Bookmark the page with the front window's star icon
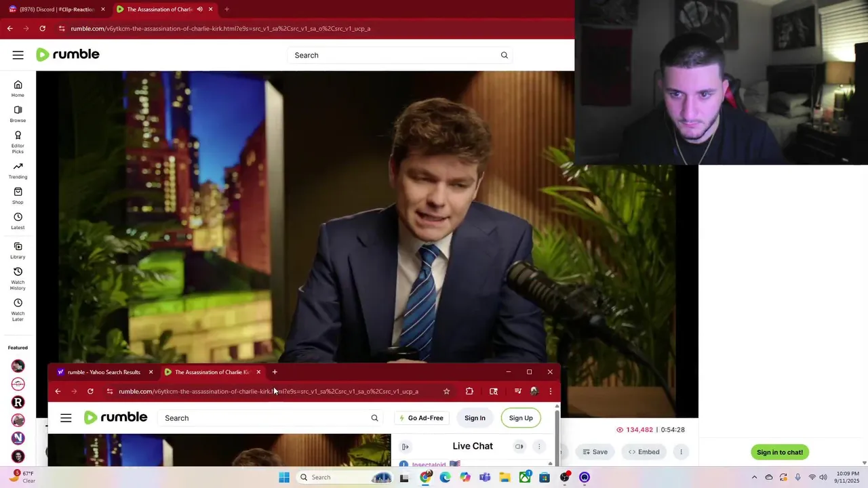 click(x=446, y=391)
